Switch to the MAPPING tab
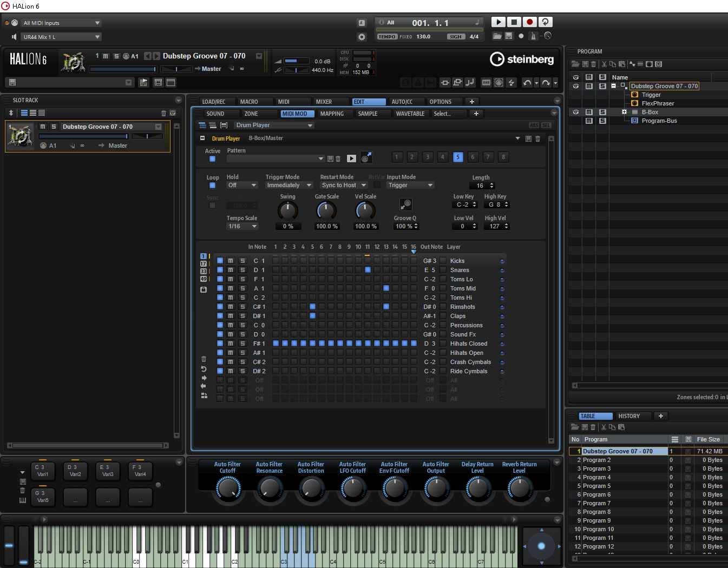 332,114
